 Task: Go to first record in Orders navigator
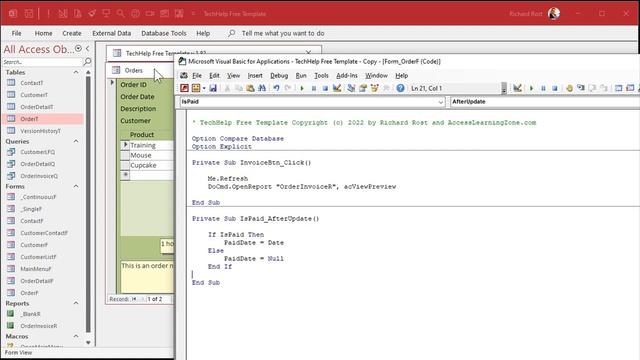point(133,299)
